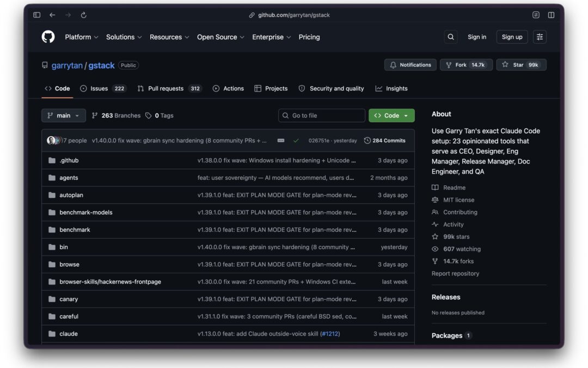Expand commit message ellipsis icon
The height and width of the screenshot is (368, 588).
(280, 141)
